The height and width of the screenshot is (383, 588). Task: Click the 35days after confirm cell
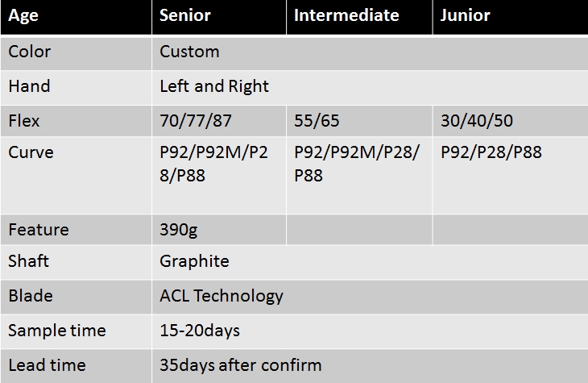(370, 366)
